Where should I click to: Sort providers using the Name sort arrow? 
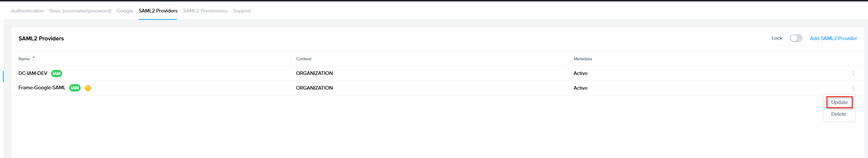pyautogui.click(x=34, y=59)
